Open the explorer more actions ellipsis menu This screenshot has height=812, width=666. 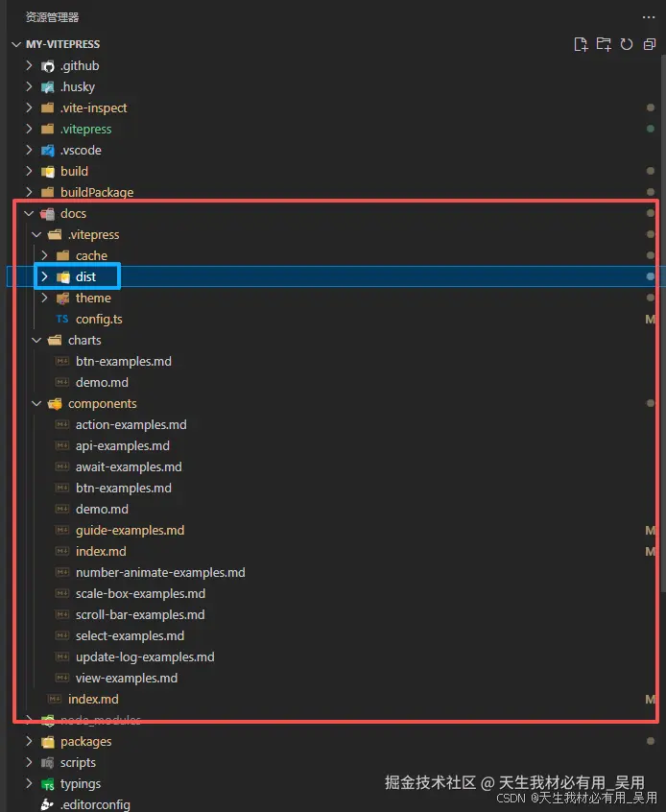649,17
